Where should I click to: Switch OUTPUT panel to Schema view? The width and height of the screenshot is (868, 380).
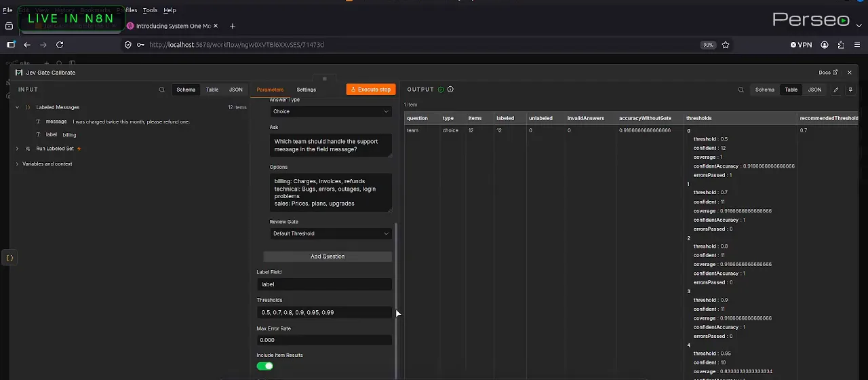click(765, 90)
